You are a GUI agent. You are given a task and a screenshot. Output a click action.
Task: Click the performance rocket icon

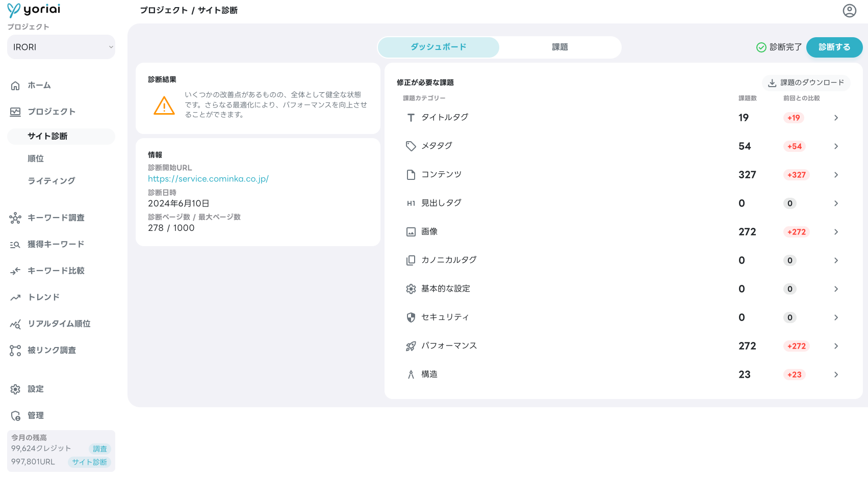click(x=411, y=346)
